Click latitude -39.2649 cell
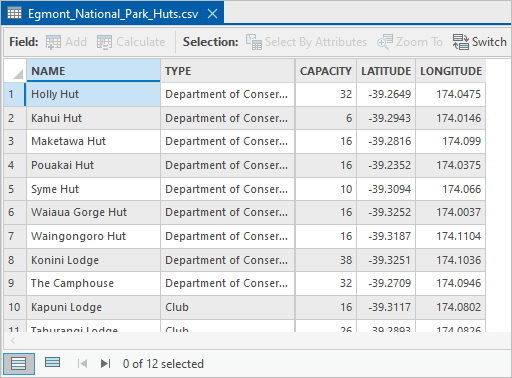The height and width of the screenshot is (378, 512). [386, 94]
